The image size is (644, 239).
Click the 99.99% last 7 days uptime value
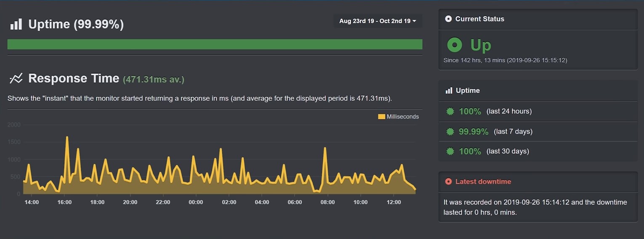tap(474, 132)
